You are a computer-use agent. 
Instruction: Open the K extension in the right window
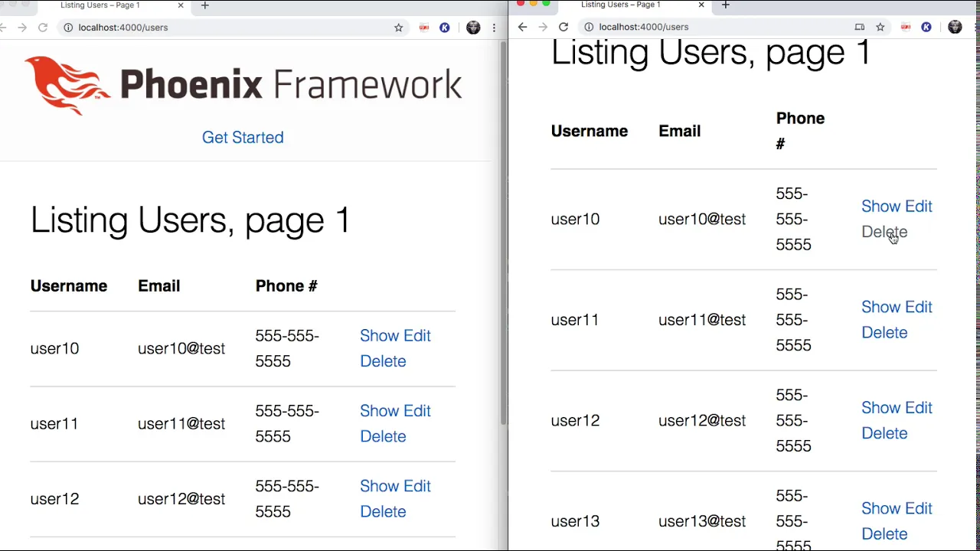coord(926,27)
